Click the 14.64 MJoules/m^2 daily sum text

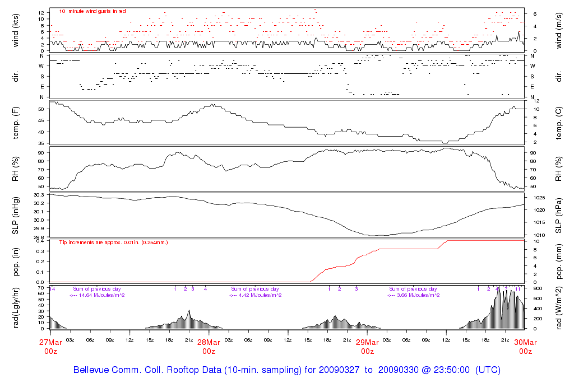[97, 295]
